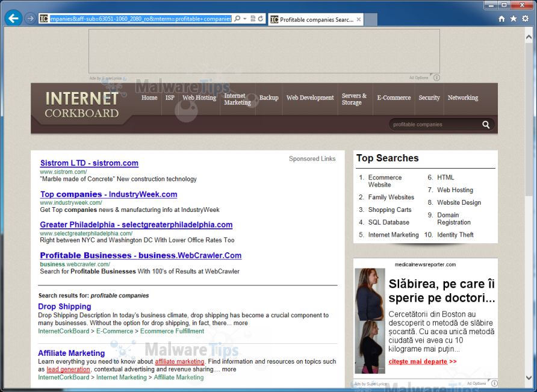
Task: Open Favorites with the star icon
Action: (x=513, y=19)
